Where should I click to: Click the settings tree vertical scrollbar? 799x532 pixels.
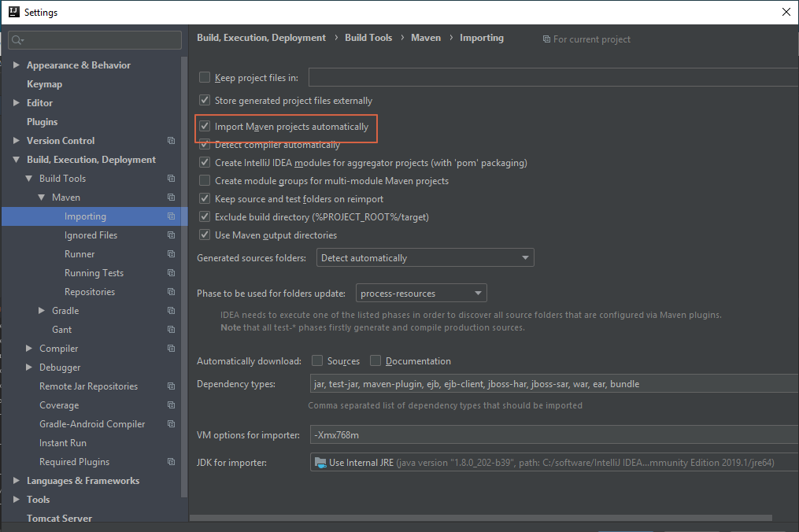[184, 277]
